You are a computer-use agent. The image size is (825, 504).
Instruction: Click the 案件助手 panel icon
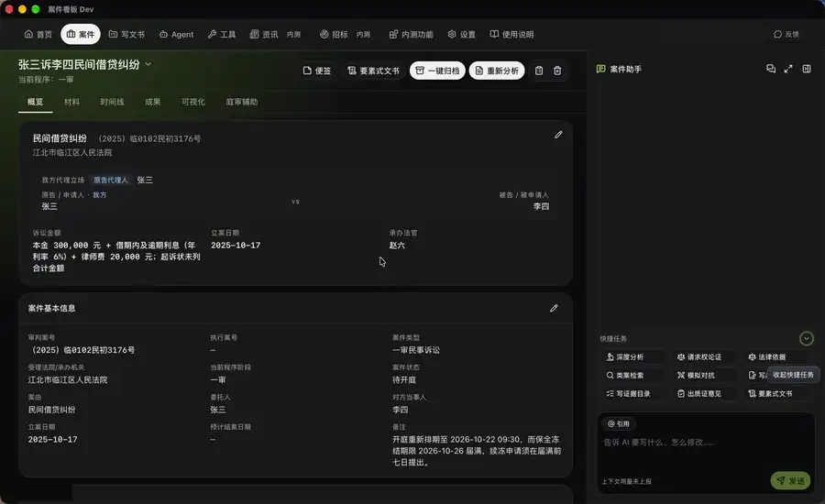[600, 69]
